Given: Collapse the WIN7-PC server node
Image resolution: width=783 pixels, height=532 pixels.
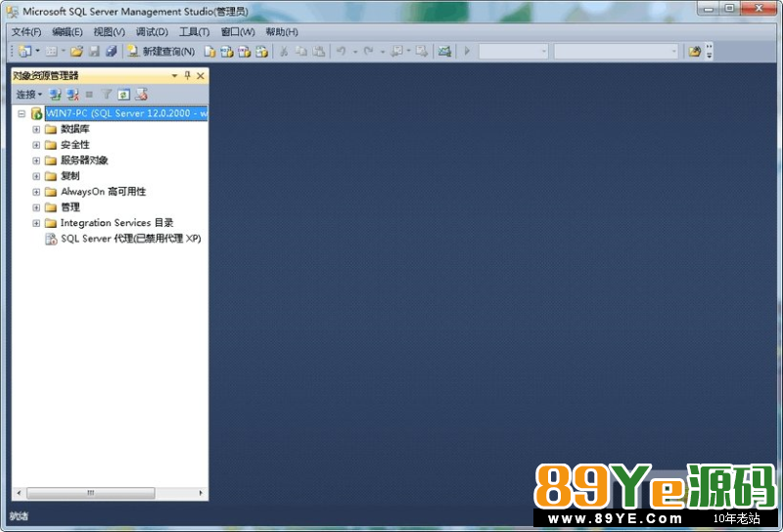Looking at the screenshot, I should 22,113.
